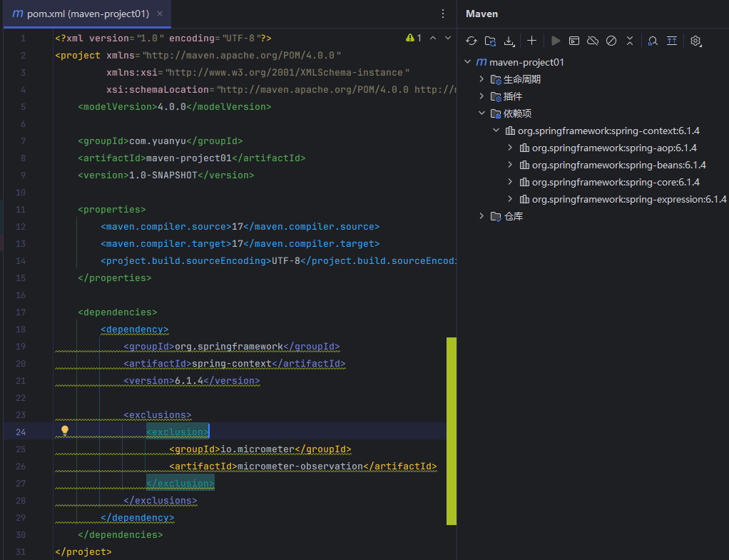Toggle Skip Tests mode
729x560 pixels.
point(611,41)
